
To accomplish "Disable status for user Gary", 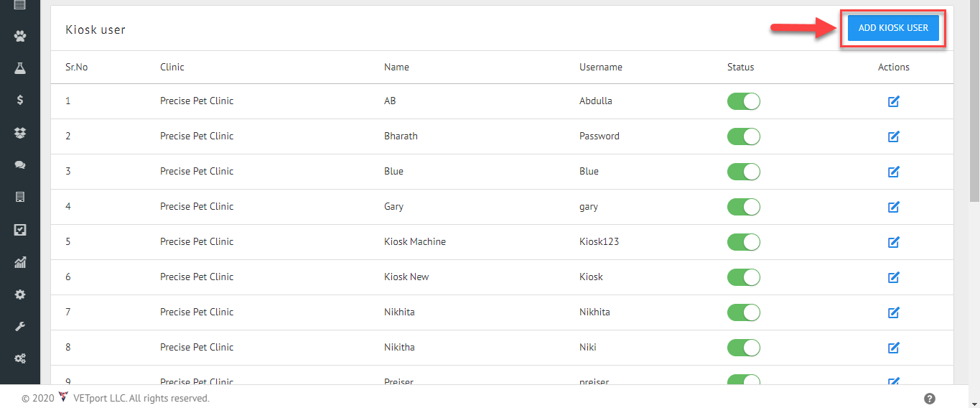I will (743, 207).
